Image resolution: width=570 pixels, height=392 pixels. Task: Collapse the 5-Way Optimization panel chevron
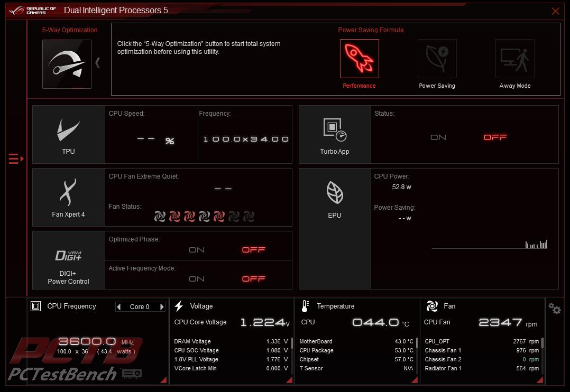(97, 63)
